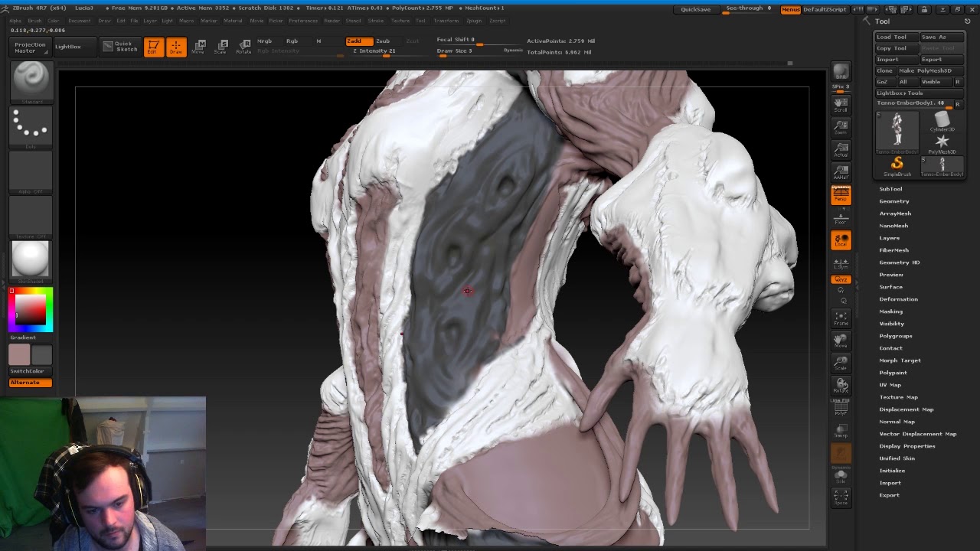Image resolution: width=980 pixels, height=551 pixels.
Task: Toggle XYZ rotation mode
Action: 841,279
